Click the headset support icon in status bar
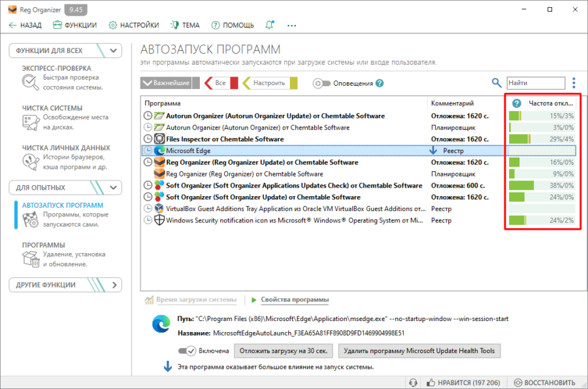Screen dimensions: 588x389 [x=413, y=382]
